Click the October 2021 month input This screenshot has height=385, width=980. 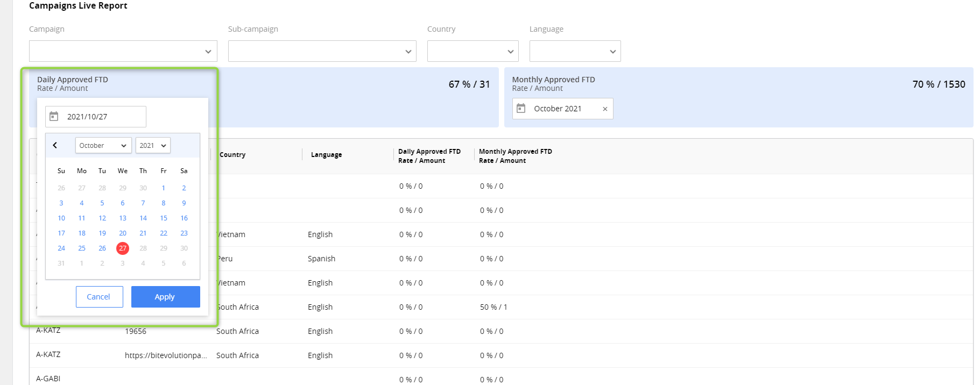562,109
